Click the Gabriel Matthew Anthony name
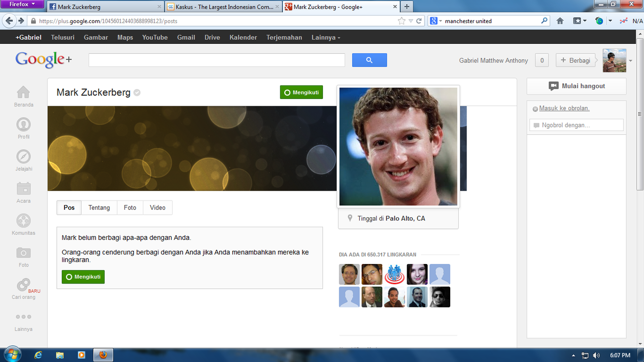 [494, 60]
